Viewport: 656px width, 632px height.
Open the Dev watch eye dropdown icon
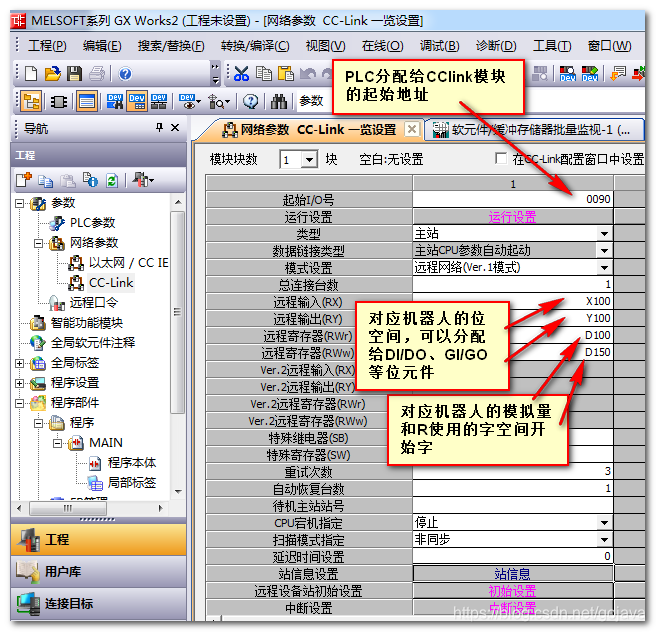pyautogui.click(x=190, y=101)
